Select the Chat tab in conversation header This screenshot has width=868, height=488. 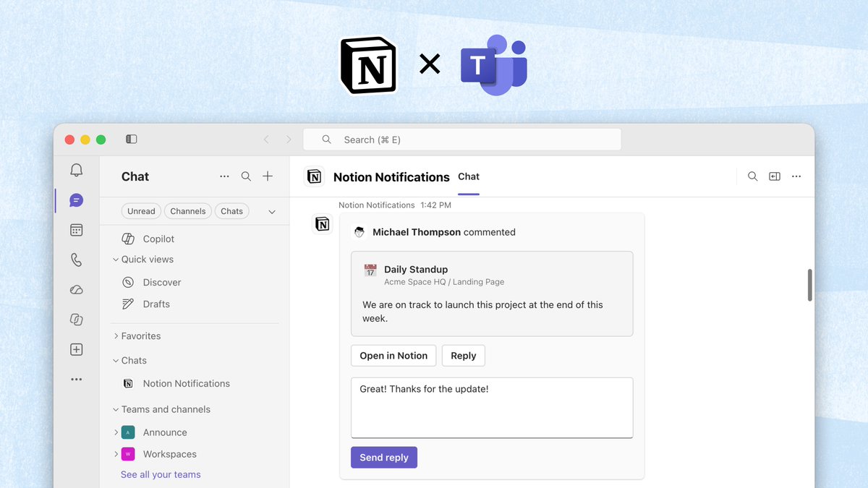[x=469, y=177]
